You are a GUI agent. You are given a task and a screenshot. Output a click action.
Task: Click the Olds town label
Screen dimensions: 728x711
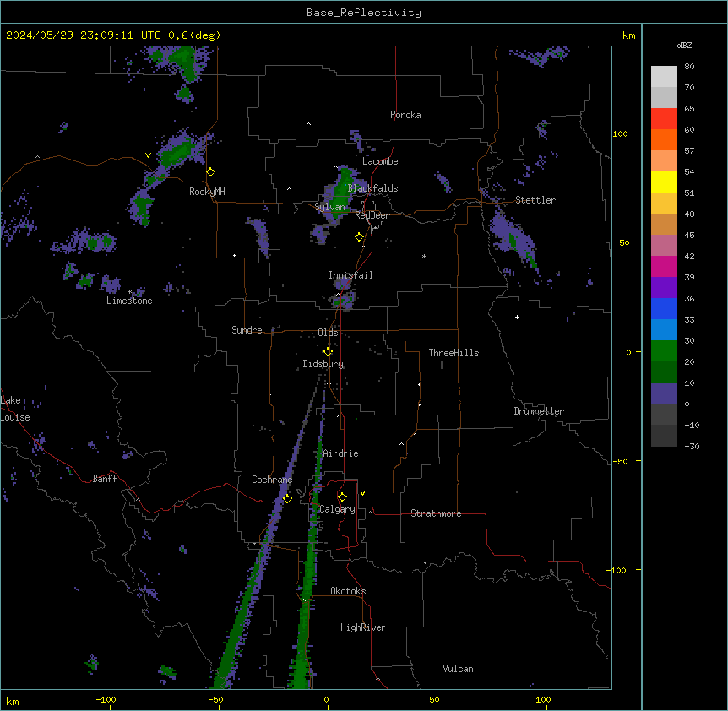click(328, 333)
